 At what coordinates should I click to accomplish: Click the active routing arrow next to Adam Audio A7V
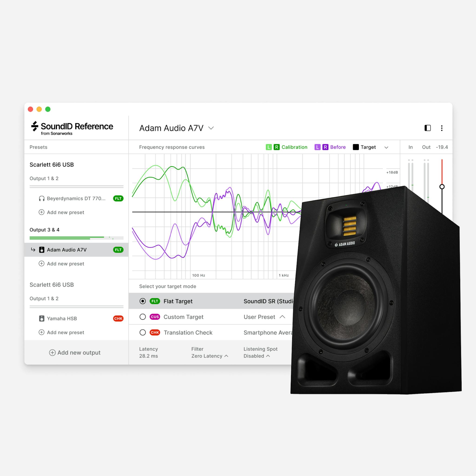click(33, 250)
